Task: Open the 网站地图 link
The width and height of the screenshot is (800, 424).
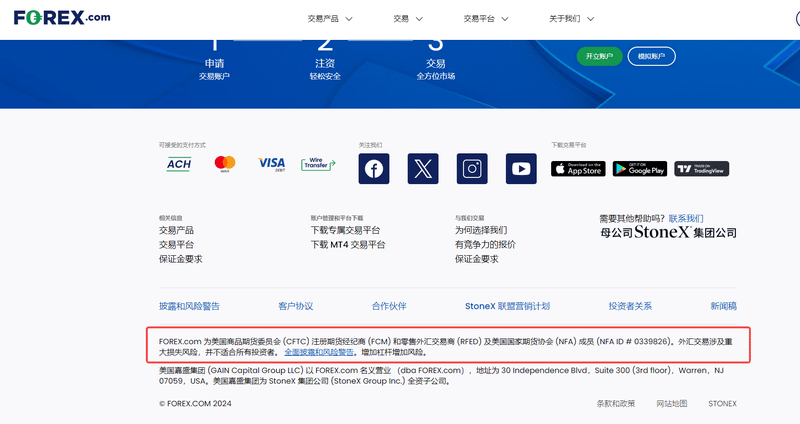Action: tap(671, 403)
